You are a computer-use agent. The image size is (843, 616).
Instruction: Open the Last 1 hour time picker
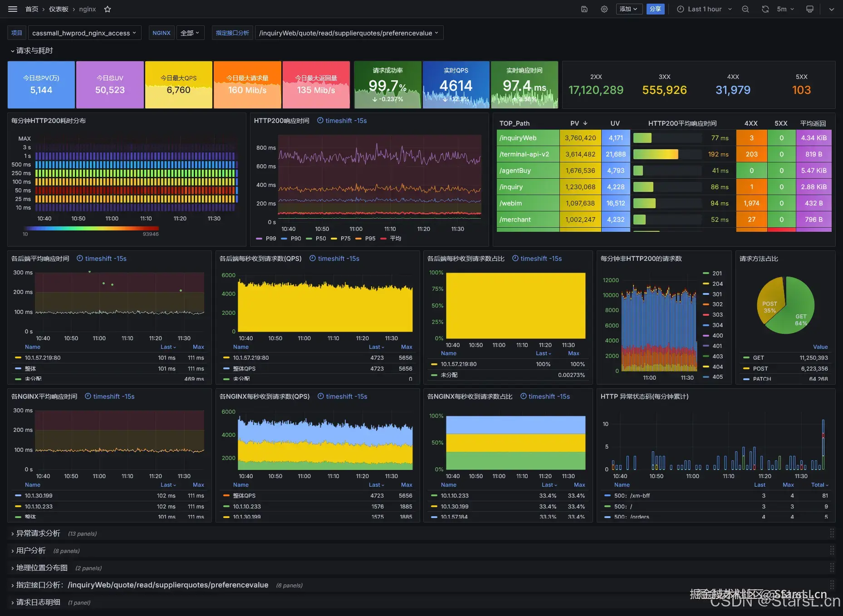click(704, 9)
